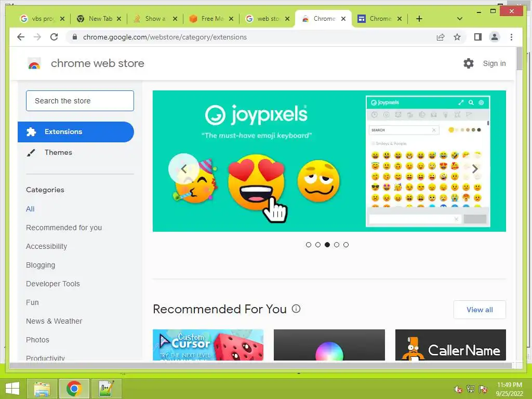
Task: Close the 'Free Me' tab
Action: pos(231,19)
